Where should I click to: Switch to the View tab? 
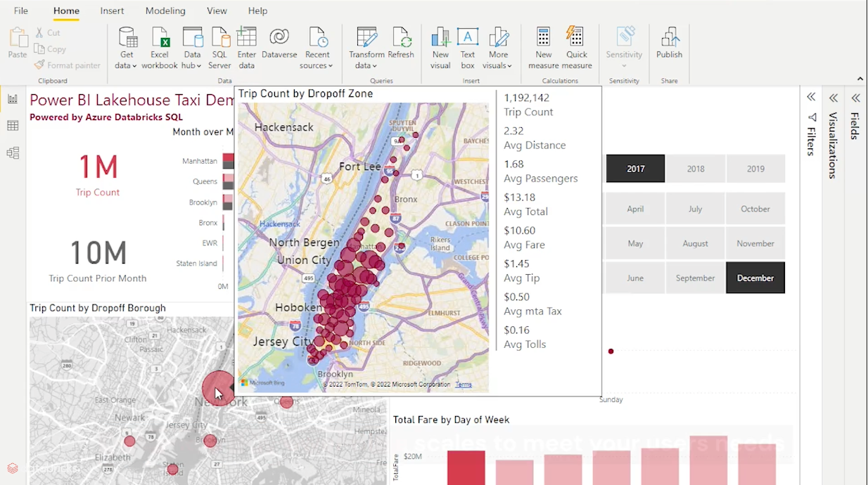click(217, 11)
